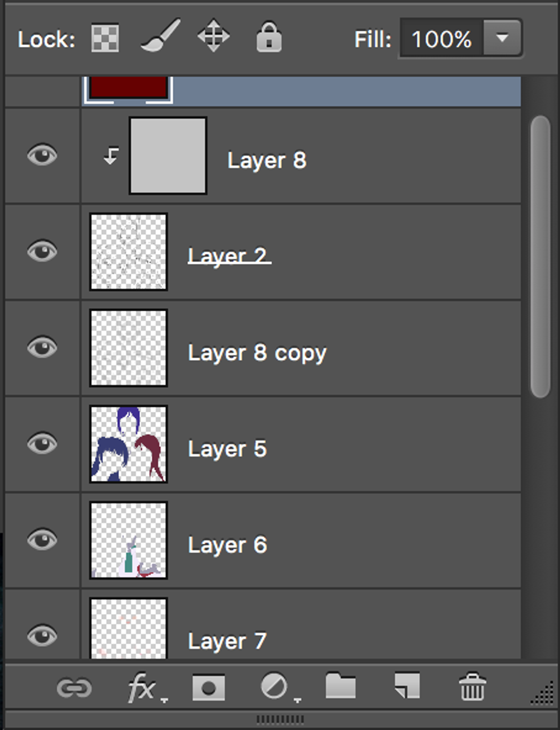Click the lock transparent pixels icon

[105, 39]
